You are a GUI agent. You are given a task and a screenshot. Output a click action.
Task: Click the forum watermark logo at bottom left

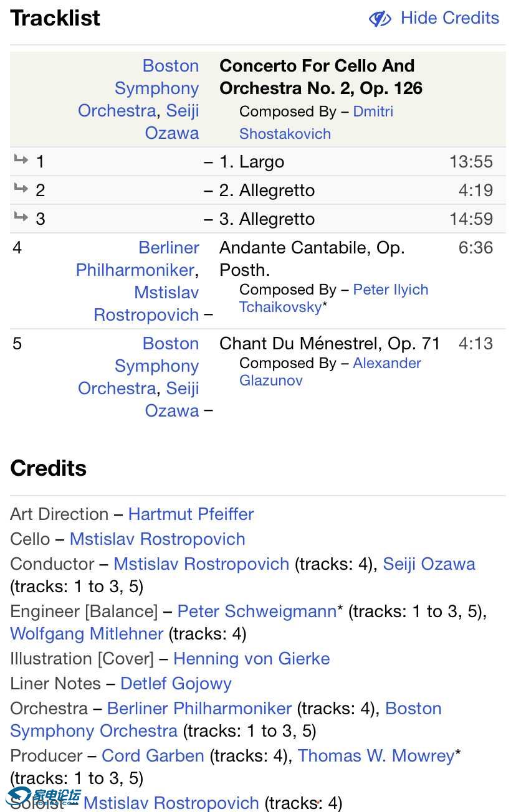click(44, 798)
